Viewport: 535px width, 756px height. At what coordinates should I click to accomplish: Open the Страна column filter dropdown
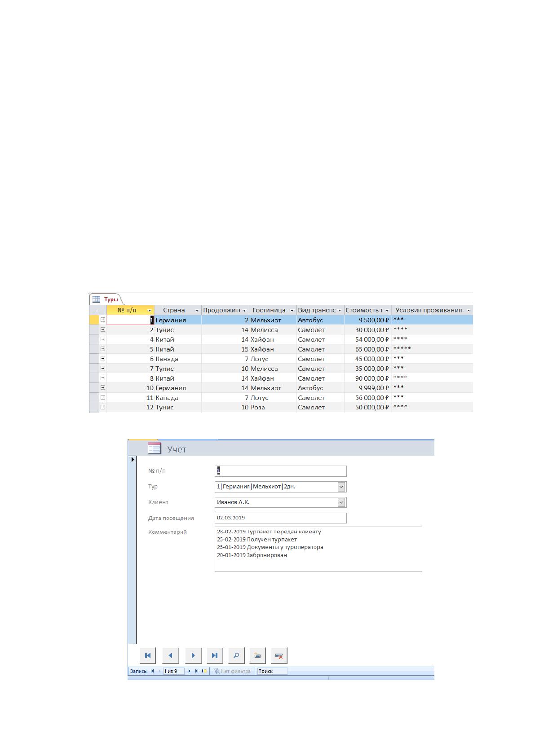197,311
